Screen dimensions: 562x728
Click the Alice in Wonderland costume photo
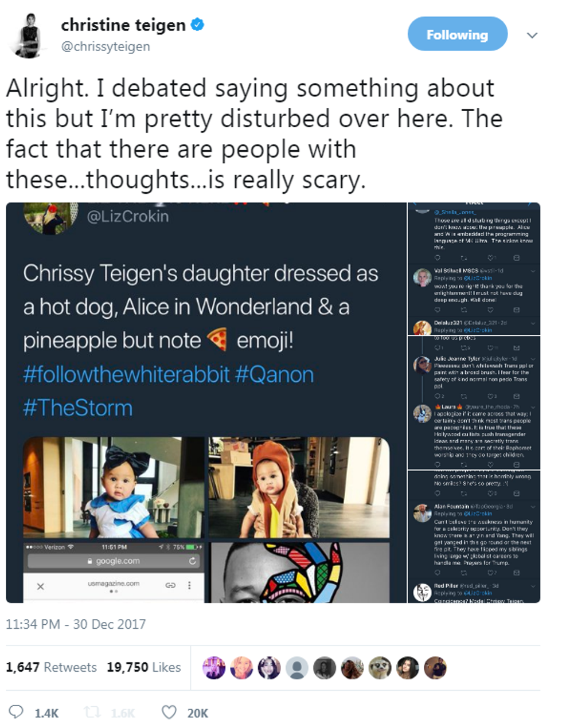pos(114,488)
